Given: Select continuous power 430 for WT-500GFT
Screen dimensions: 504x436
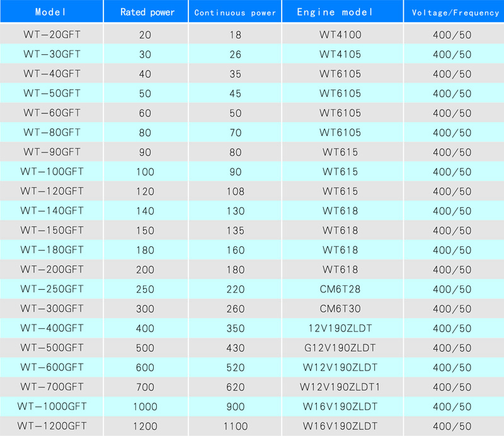Looking at the screenshot, I should pos(235,348).
